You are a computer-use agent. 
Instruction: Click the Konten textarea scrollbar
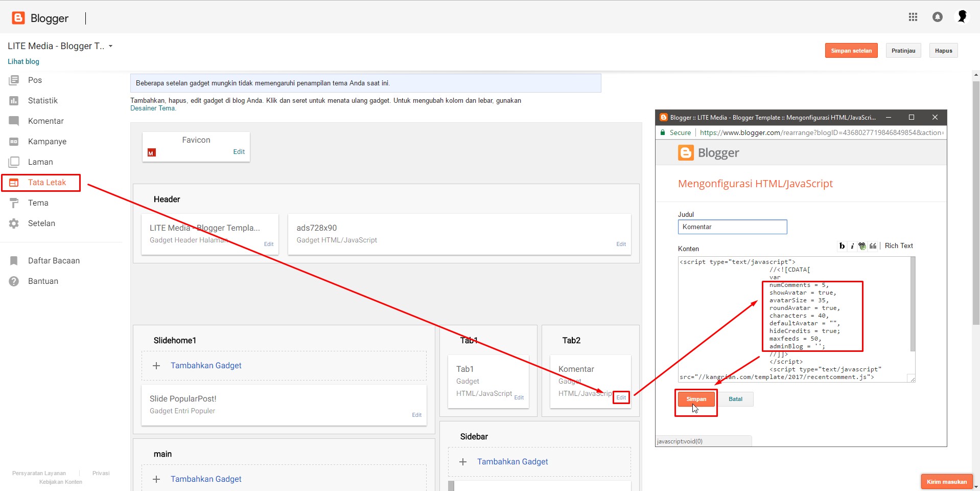pyautogui.click(x=913, y=304)
